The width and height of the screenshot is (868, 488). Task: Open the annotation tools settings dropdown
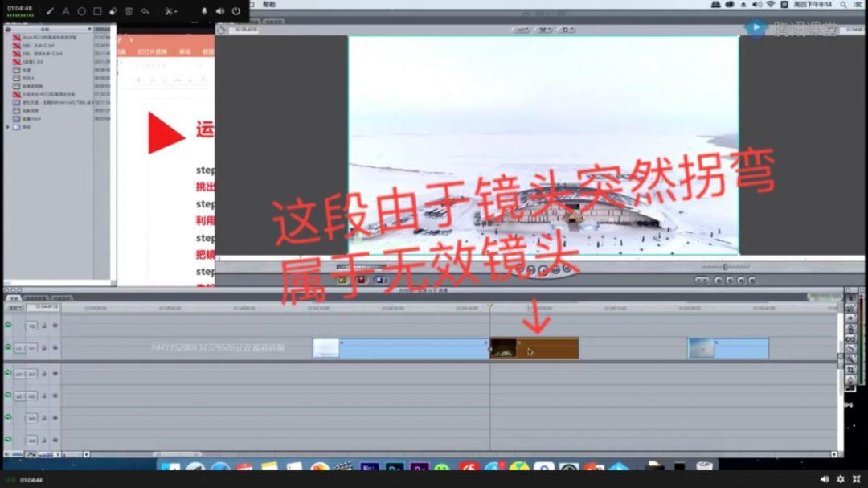(x=170, y=11)
